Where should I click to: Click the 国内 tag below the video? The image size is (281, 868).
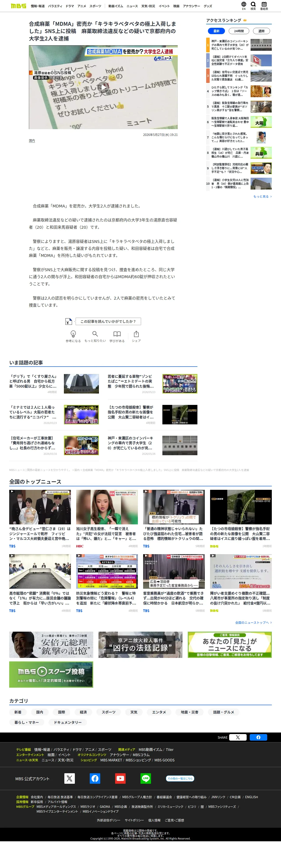coord(32,141)
